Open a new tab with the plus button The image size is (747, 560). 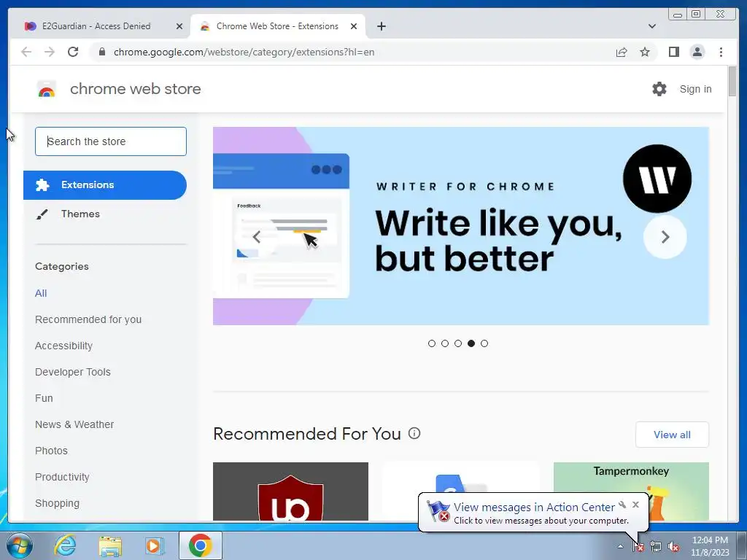(x=381, y=26)
